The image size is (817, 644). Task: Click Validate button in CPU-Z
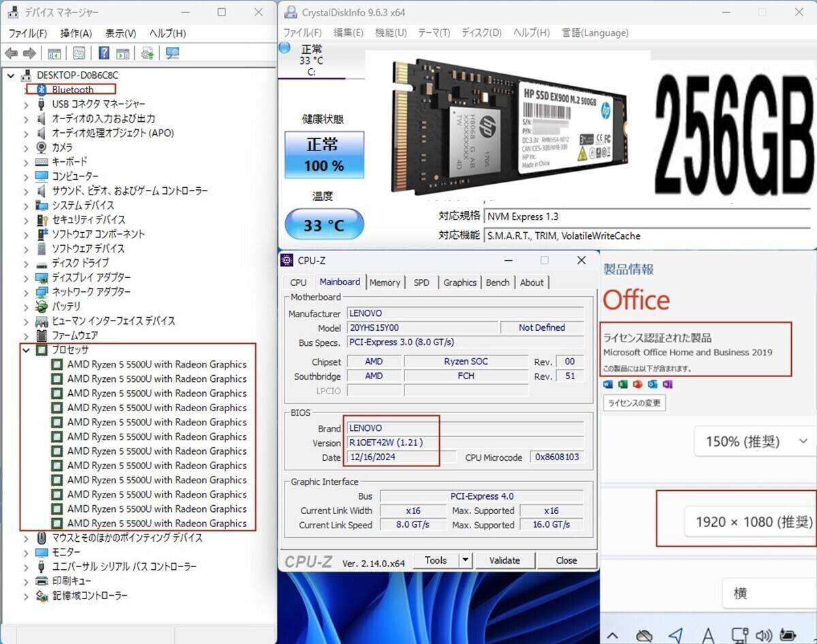tap(504, 560)
